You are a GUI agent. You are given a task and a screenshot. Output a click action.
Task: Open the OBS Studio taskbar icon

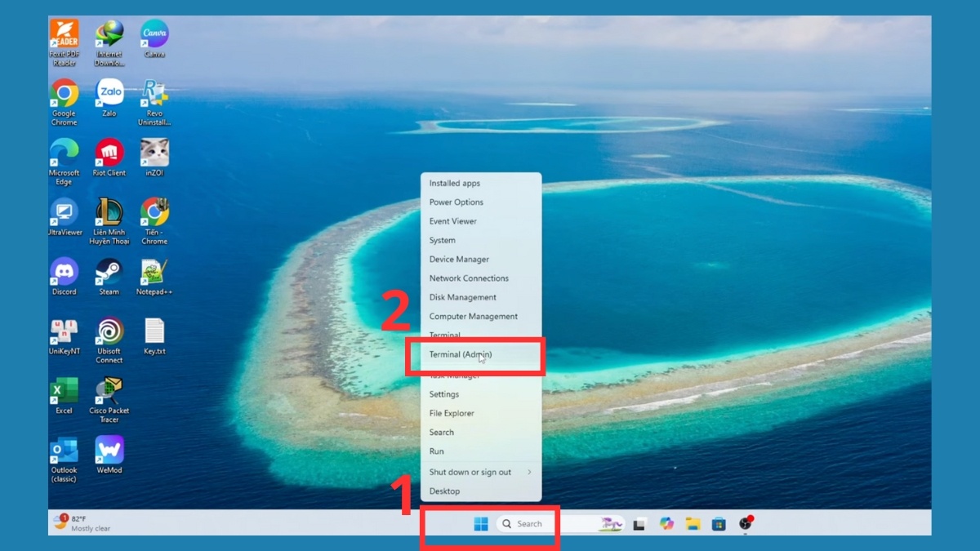pos(745,524)
